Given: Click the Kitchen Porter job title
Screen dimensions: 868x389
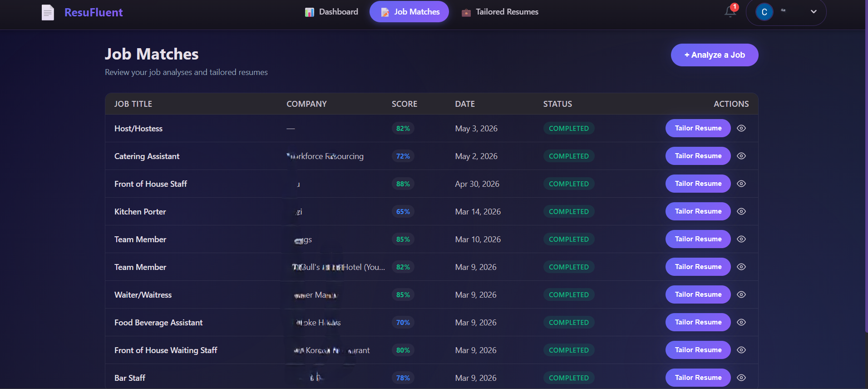Looking at the screenshot, I should [140, 212].
